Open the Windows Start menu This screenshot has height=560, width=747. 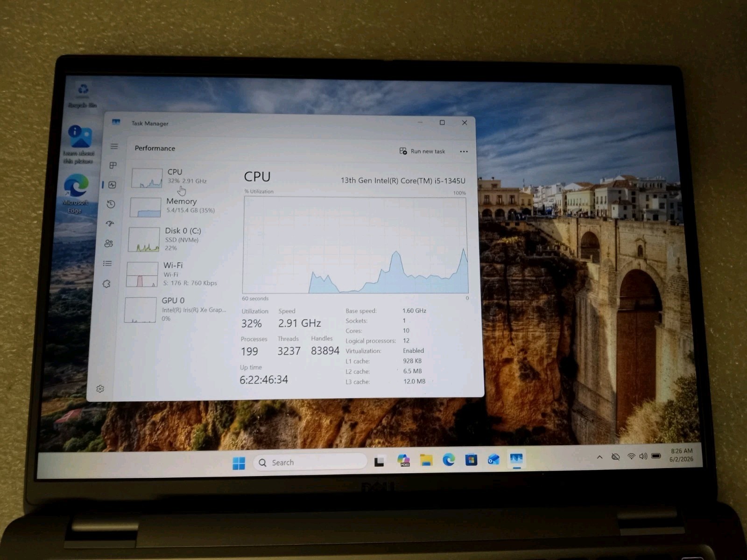pyautogui.click(x=239, y=463)
